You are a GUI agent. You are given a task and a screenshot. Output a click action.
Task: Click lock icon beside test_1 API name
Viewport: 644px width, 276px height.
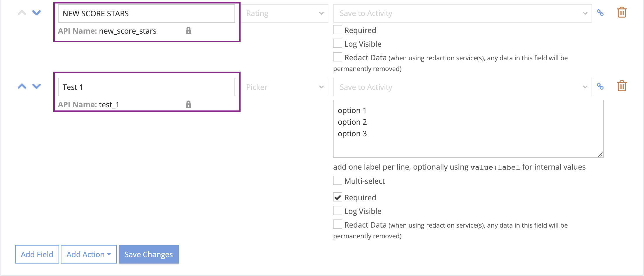click(188, 104)
